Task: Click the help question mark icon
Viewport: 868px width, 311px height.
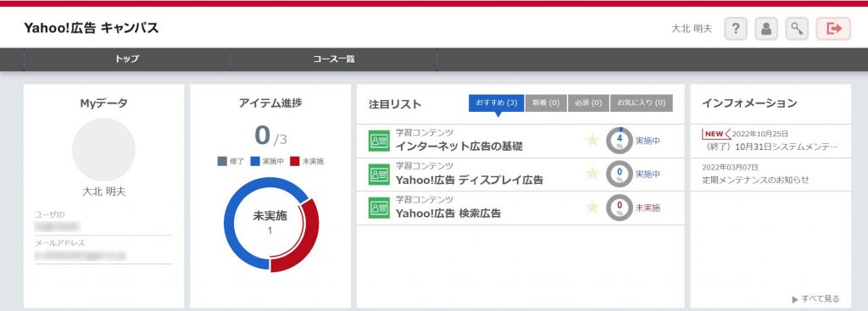Action: [736, 29]
